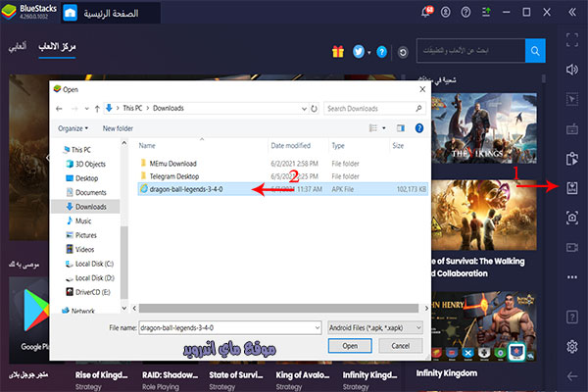Sort files by Size column header
This screenshot has width=588, height=392.
click(398, 146)
